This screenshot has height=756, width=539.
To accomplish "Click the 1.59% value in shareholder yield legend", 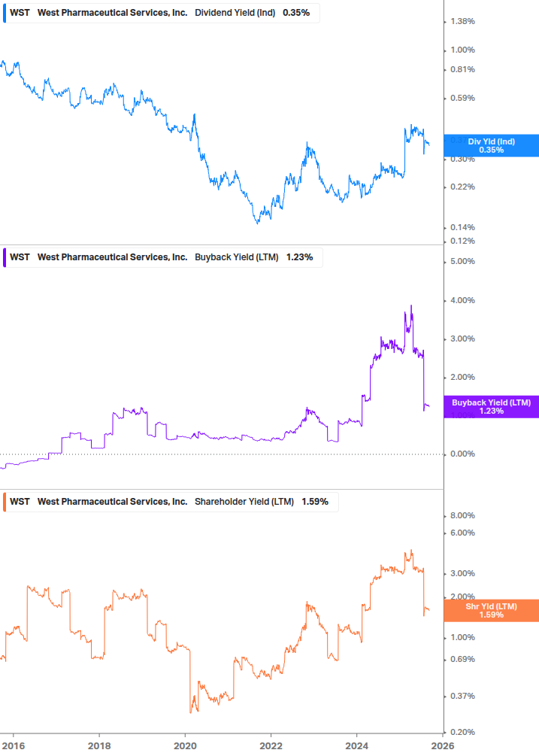I will click(315, 502).
